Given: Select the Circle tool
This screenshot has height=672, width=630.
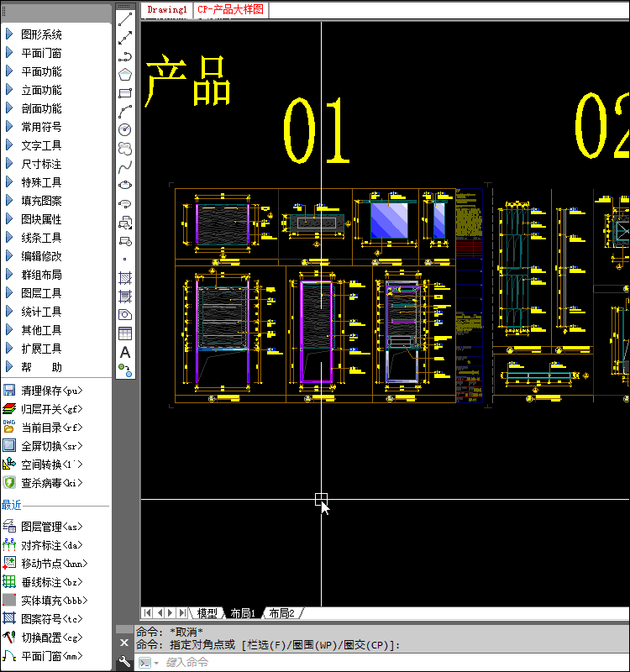Looking at the screenshot, I should (x=125, y=130).
